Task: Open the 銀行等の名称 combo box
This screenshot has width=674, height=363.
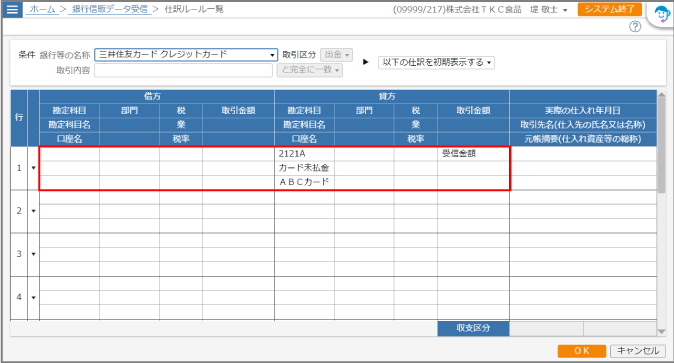Action: [x=186, y=55]
